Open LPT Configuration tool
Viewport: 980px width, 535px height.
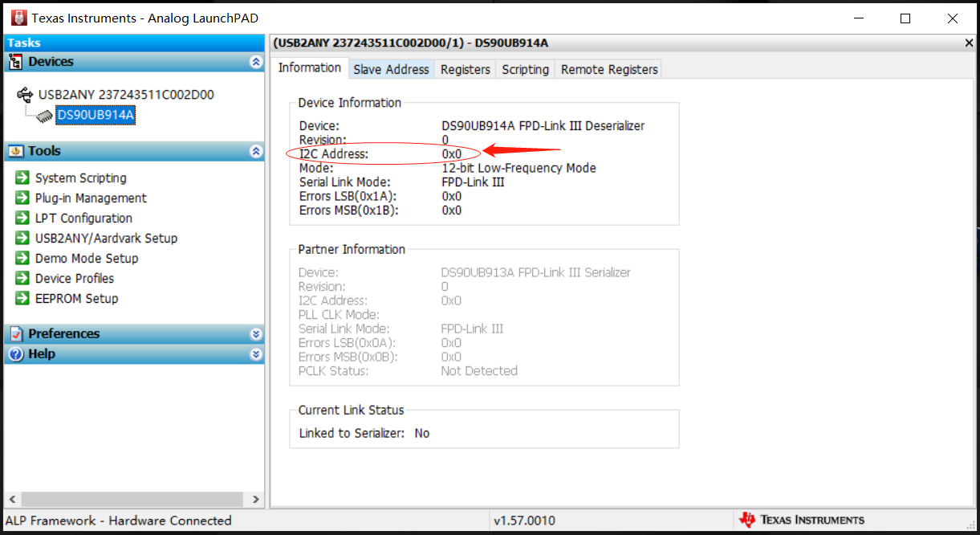pos(83,218)
